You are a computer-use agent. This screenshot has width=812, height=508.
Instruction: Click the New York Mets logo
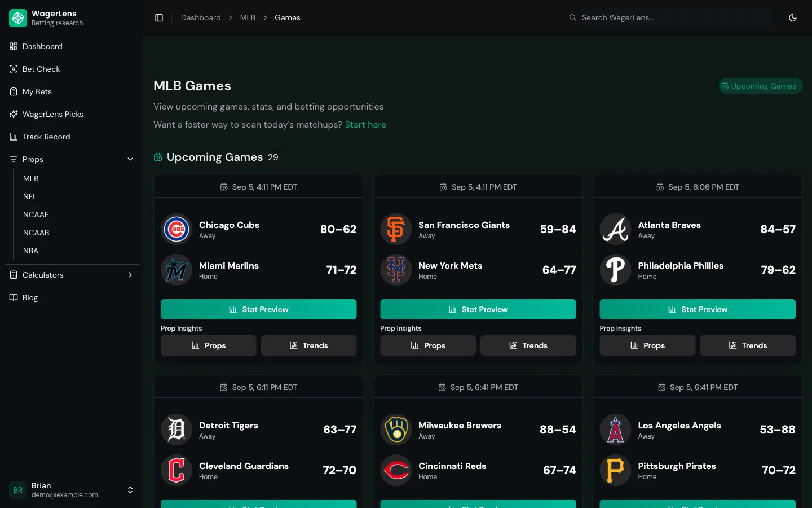[396, 270]
